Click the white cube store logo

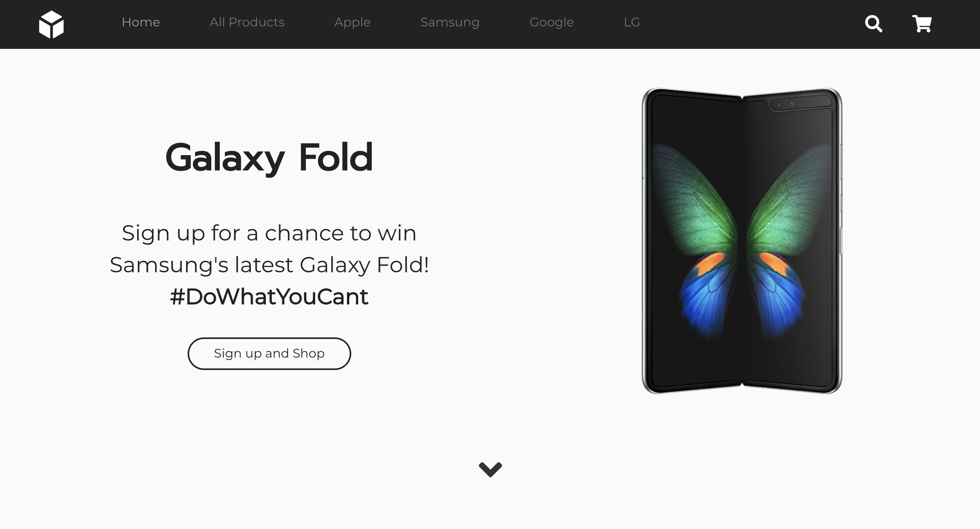pyautogui.click(x=51, y=24)
